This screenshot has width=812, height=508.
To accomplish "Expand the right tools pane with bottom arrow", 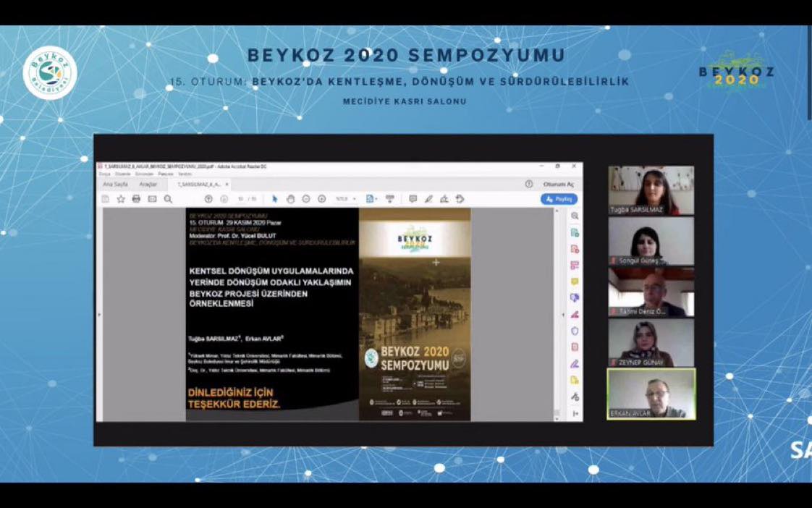I will (x=575, y=413).
